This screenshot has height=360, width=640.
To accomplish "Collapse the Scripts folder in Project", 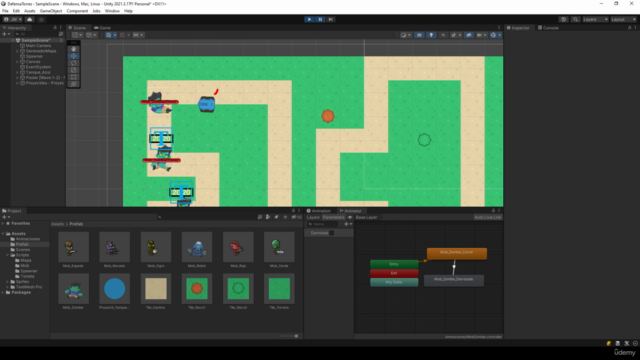I will coord(7,255).
